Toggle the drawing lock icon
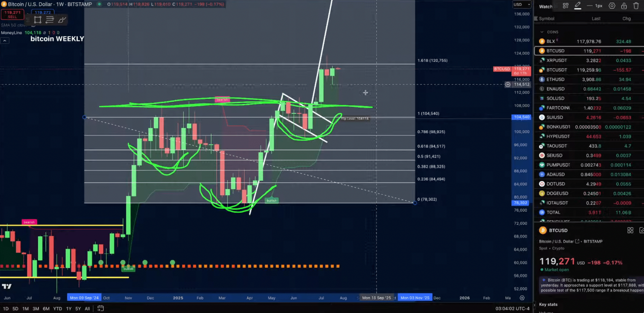Image resolution: width=644 pixels, height=313 pixels. [624, 6]
